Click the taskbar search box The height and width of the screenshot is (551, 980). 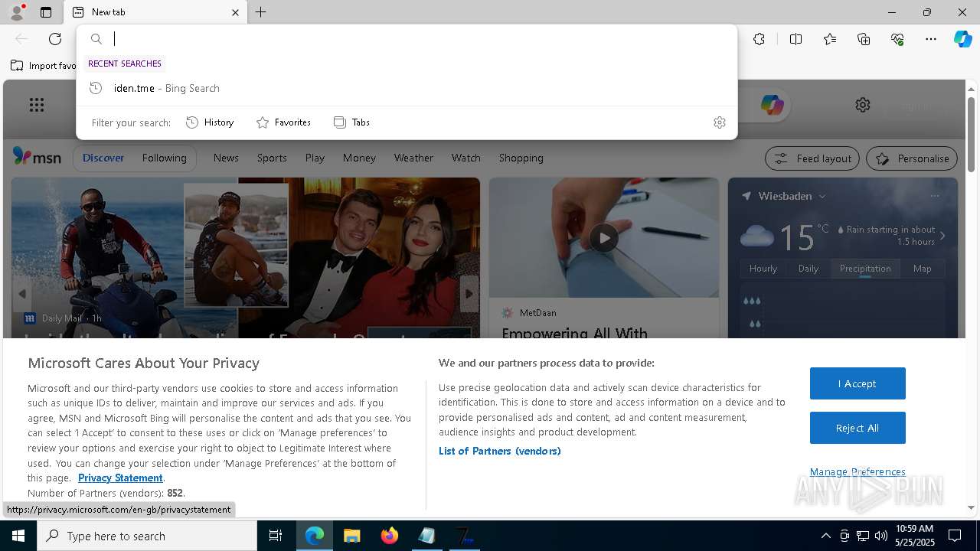point(147,536)
